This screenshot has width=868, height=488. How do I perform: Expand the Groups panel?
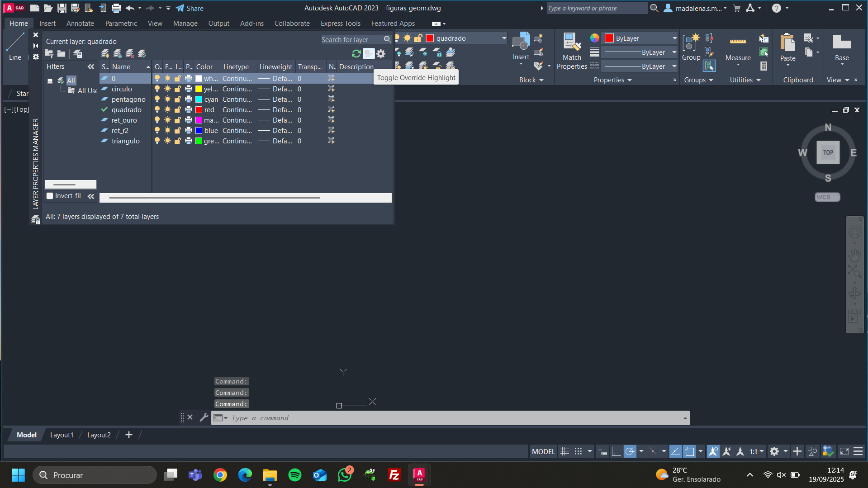click(698, 80)
